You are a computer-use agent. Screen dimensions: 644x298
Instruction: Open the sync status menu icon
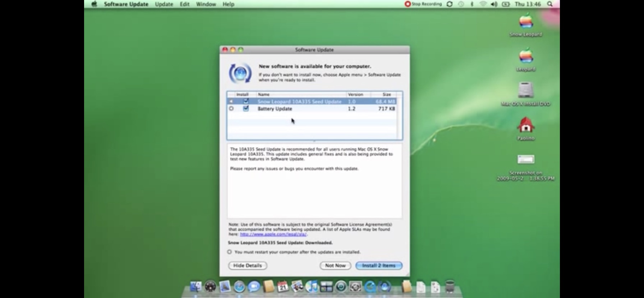pyautogui.click(x=450, y=4)
